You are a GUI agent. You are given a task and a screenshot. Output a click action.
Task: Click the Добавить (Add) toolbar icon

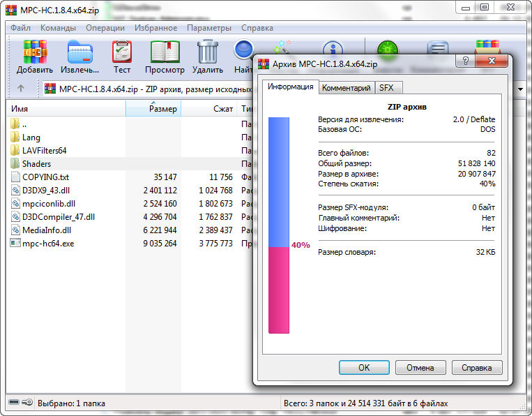(35, 52)
